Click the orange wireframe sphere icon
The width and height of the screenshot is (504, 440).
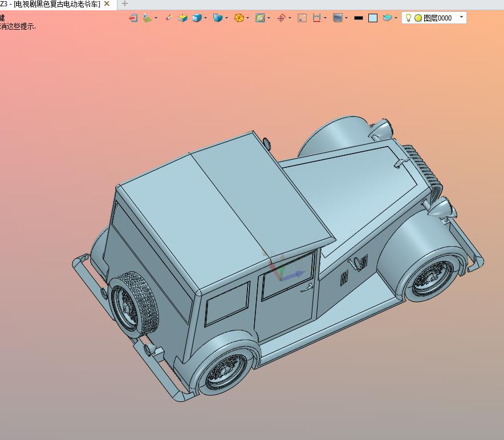click(x=239, y=18)
